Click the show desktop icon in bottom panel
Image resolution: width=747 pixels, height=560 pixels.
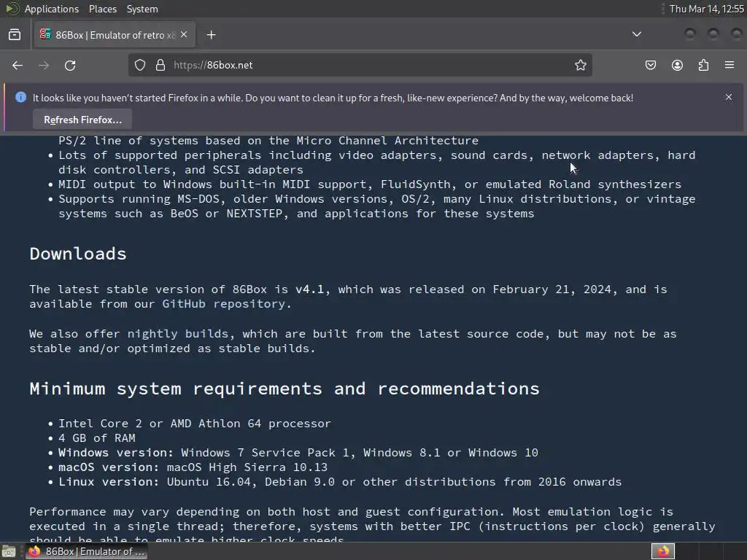coord(9,551)
